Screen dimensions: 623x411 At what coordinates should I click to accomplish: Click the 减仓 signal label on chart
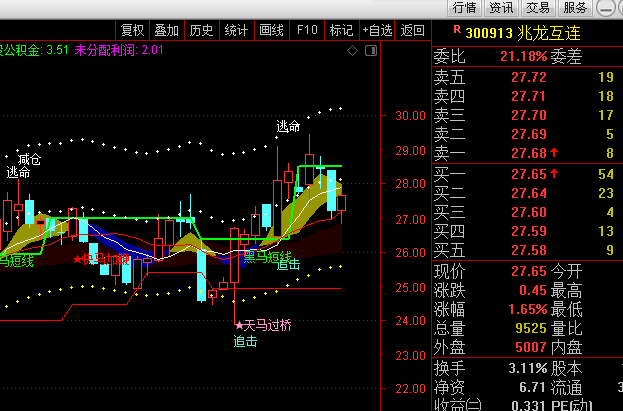(29, 160)
